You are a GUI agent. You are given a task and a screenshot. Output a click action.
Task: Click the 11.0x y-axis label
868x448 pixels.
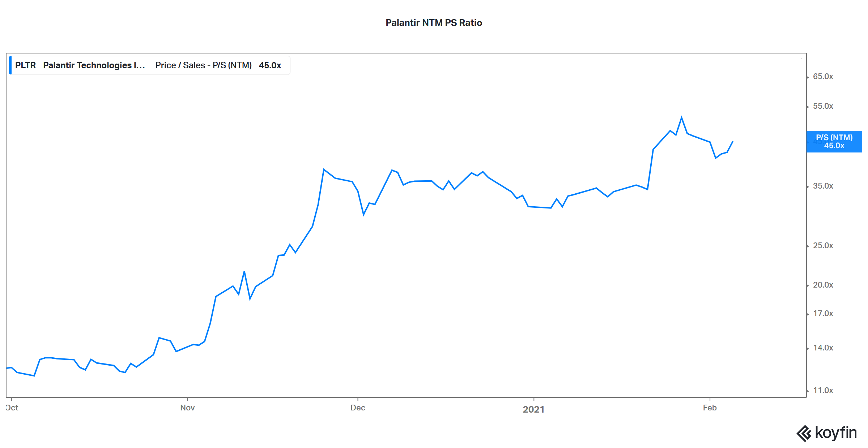coord(823,391)
